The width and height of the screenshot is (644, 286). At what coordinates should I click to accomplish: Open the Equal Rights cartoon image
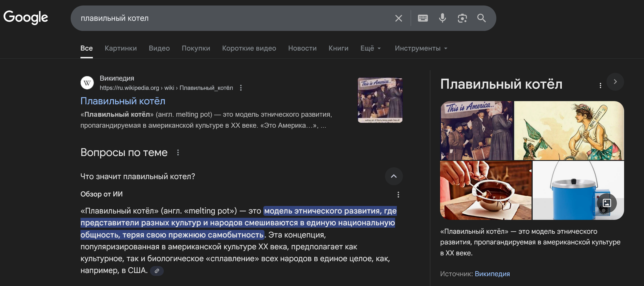coord(569,131)
